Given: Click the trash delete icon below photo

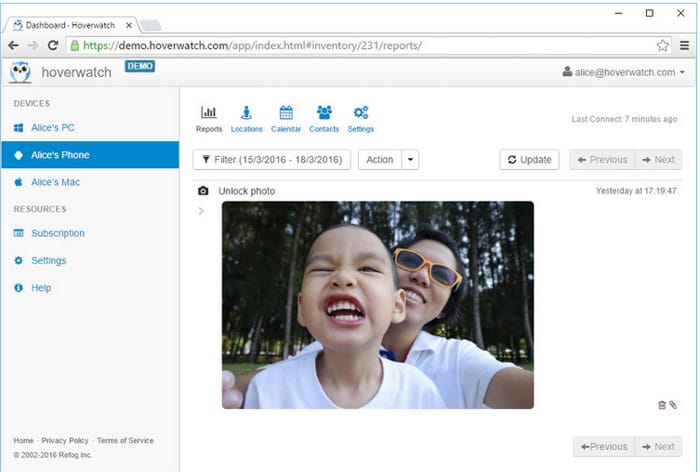Looking at the screenshot, I should coord(662,405).
